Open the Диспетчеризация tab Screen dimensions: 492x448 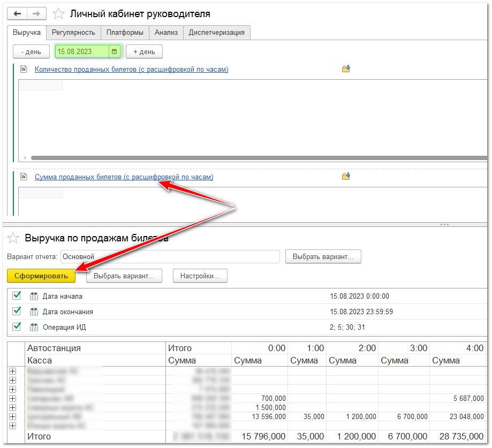pos(216,33)
